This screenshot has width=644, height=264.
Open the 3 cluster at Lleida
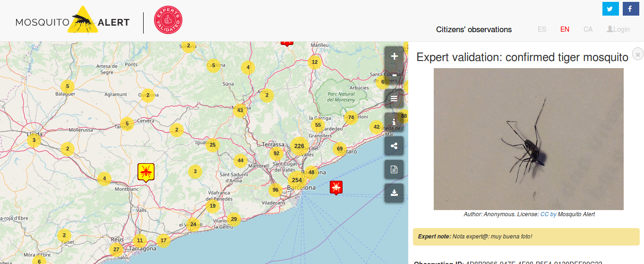click(34, 140)
